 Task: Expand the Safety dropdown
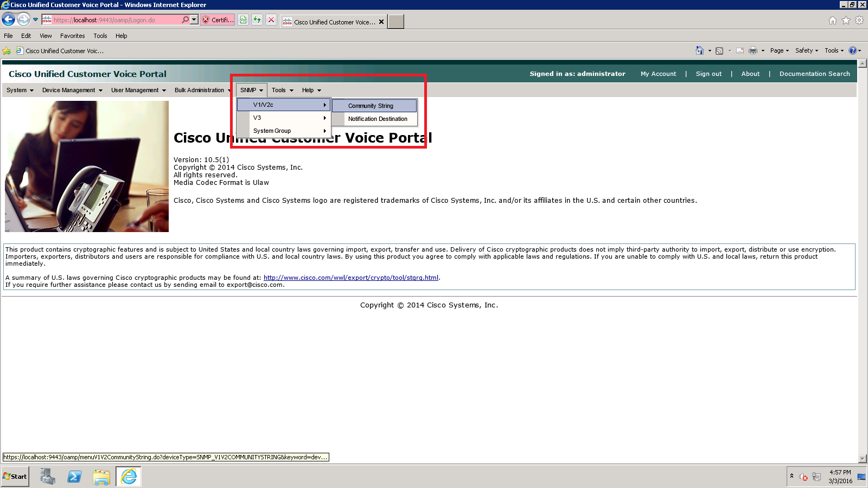pyautogui.click(x=807, y=50)
